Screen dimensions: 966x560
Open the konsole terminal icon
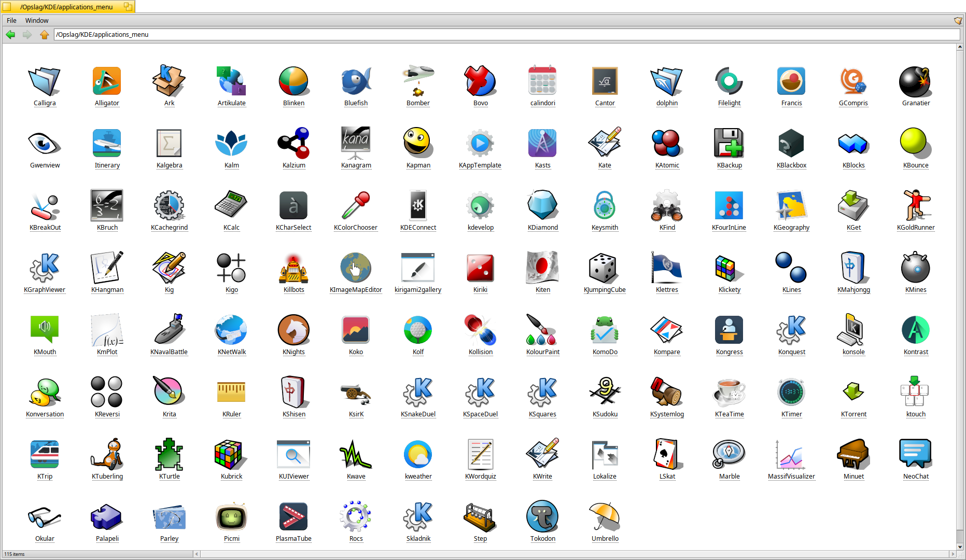click(853, 330)
